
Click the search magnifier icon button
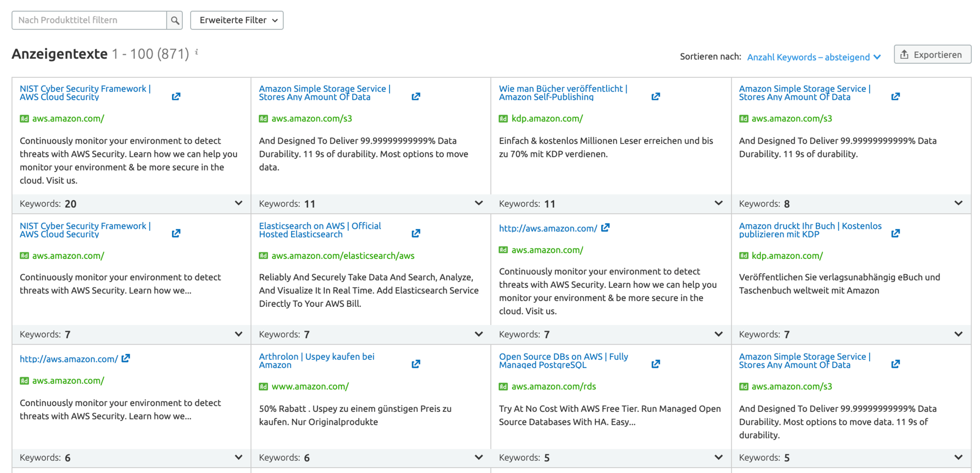(x=174, y=20)
